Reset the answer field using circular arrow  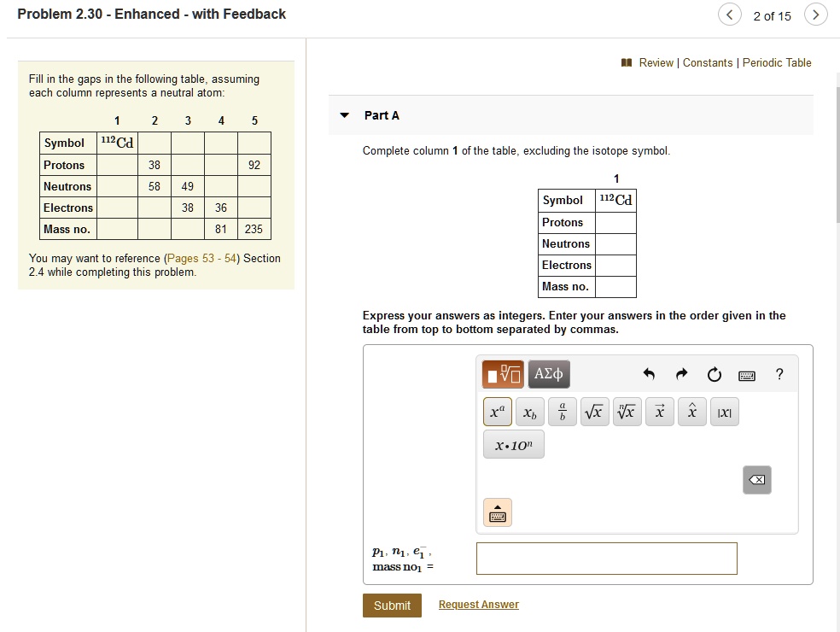(x=714, y=373)
